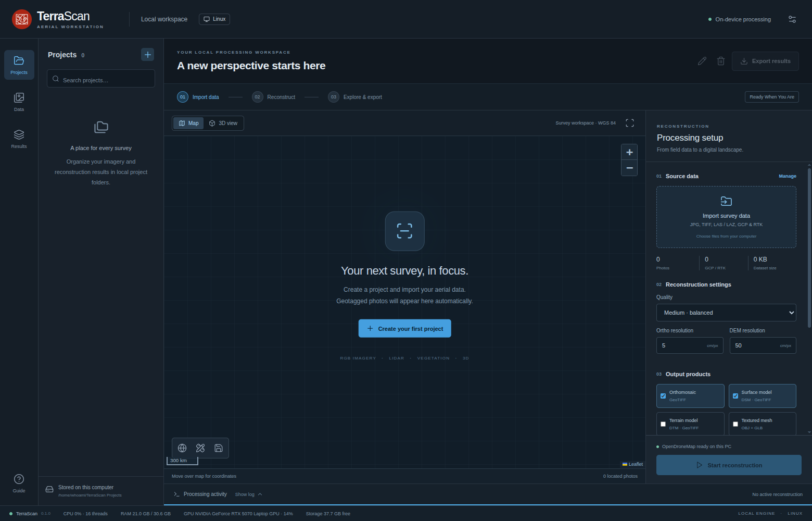Click the Start reconstruction button
The width and height of the screenshot is (812, 521).
729,465
